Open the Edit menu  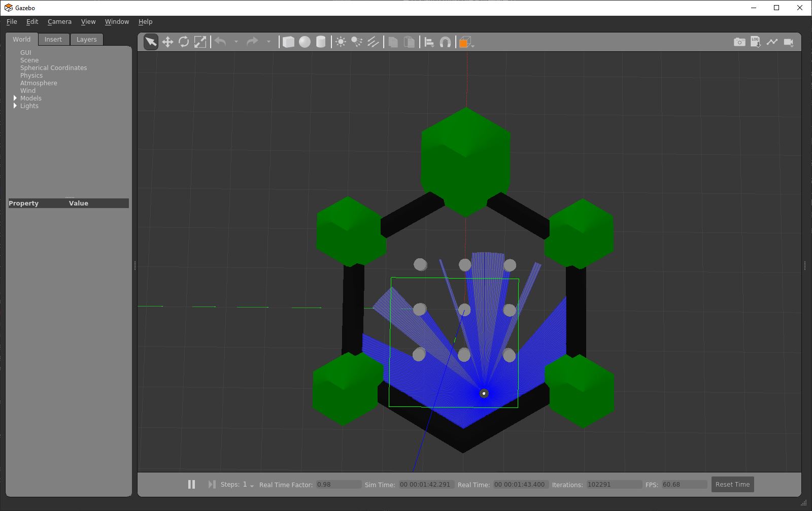[32, 21]
